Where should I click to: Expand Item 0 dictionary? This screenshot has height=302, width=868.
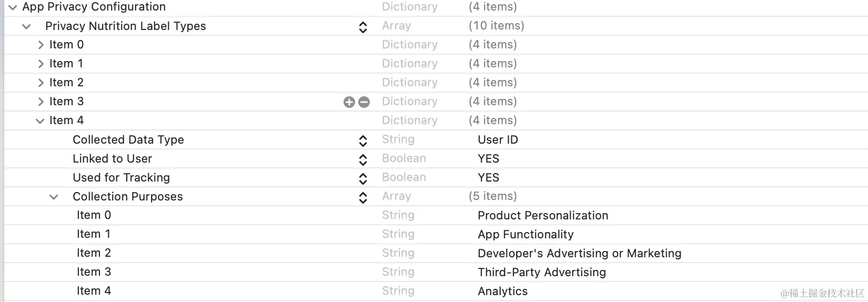(x=41, y=45)
